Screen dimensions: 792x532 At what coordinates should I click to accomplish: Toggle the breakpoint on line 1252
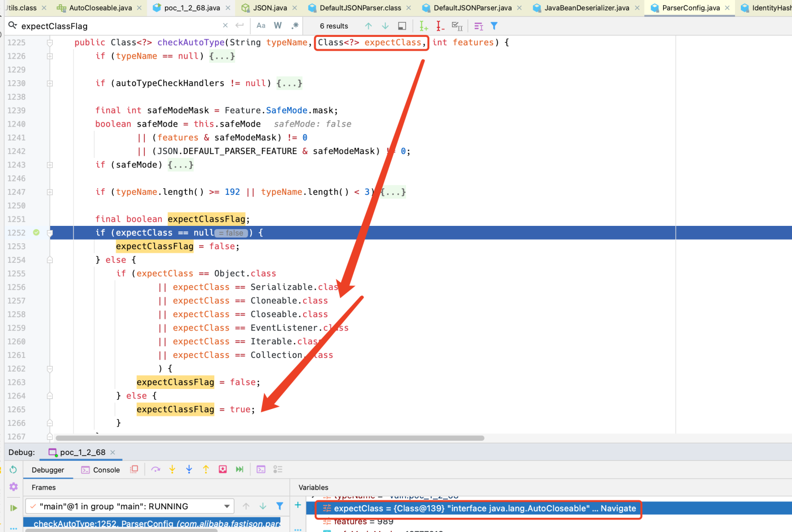pyautogui.click(x=36, y=232)
